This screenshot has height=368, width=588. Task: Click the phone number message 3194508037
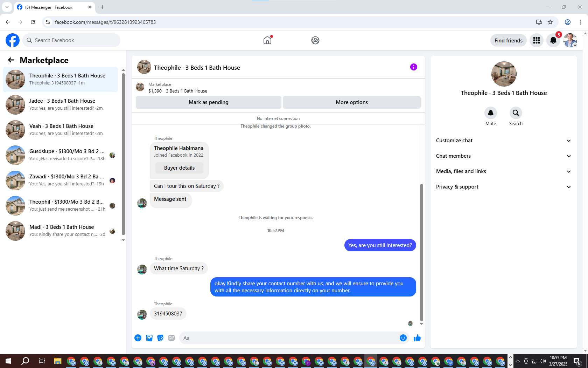168,314
